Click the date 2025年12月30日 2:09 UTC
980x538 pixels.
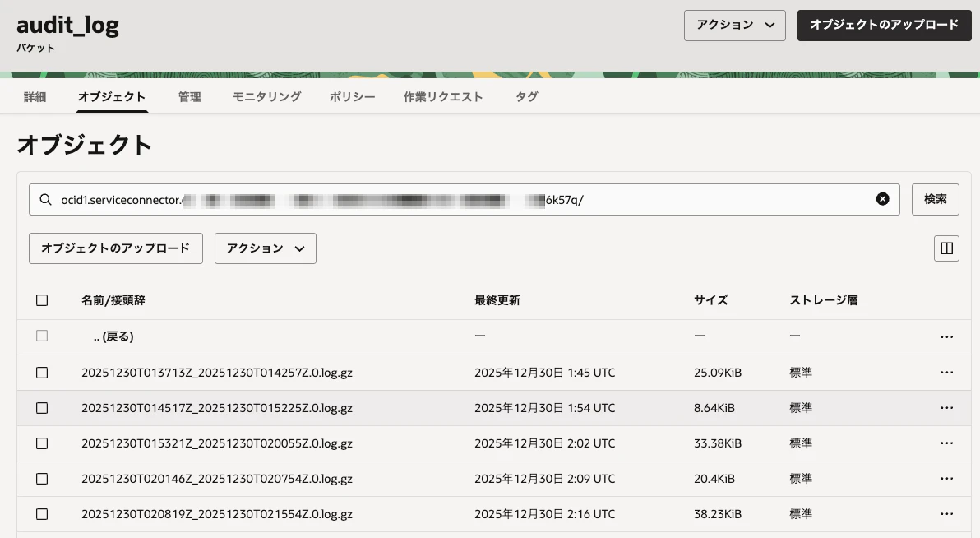544,479
